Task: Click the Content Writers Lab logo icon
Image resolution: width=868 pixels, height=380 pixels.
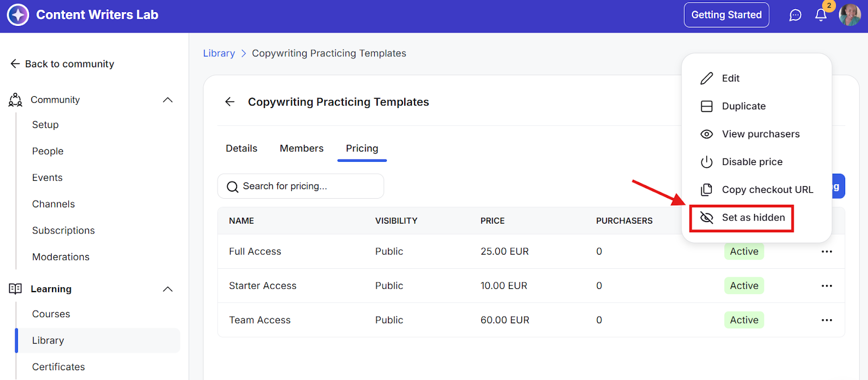Action: (18, 15)
